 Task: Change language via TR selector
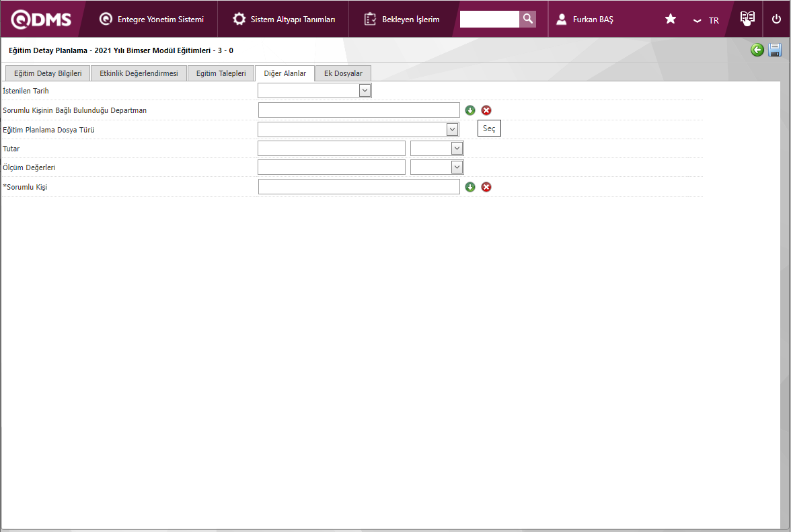(707, 20)
